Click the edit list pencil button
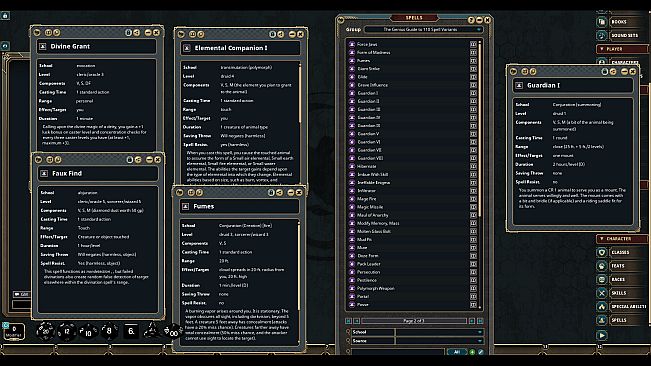The width and height of the screenshot is (651, 366). (480, 352)
